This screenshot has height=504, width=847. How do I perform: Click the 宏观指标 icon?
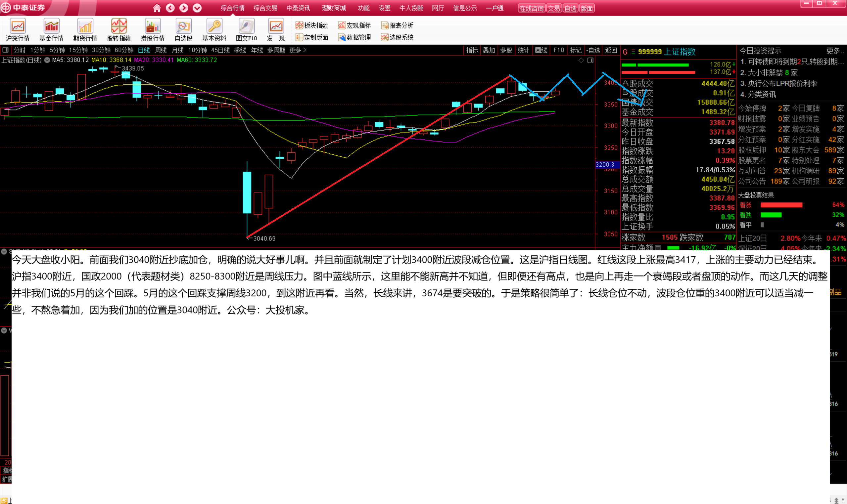pyautogui.click(x=342, y=25)
